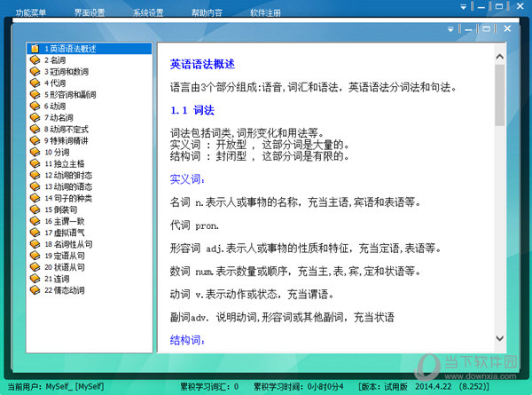Click the 当前用户: MySelf status entry
532x395 pixels.
coord(56,386)
